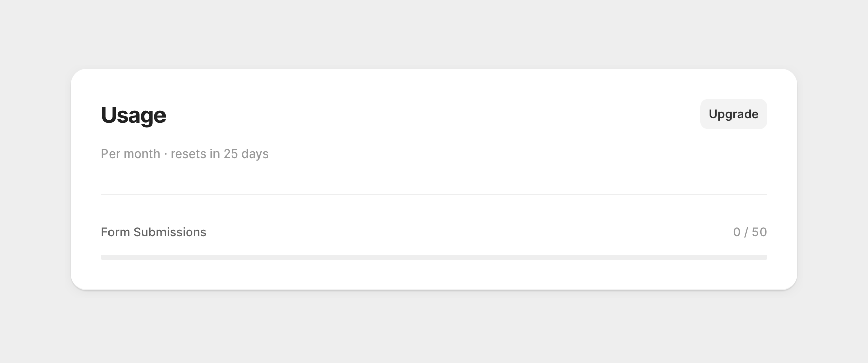This screenshot has height=363, width=868.
Task: Click the "Per month" text
Action: pyautogui.click(x=130, y=154)
